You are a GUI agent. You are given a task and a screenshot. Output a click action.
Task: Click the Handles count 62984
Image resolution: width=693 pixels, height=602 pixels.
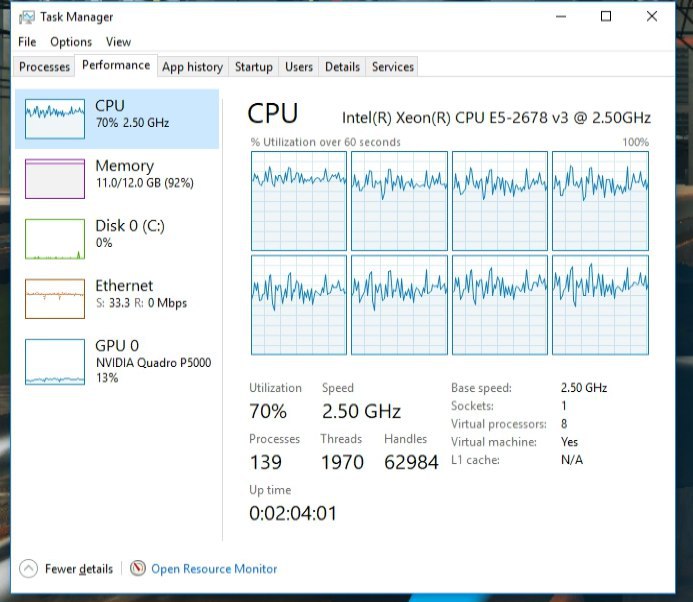(x=411, y=462)
